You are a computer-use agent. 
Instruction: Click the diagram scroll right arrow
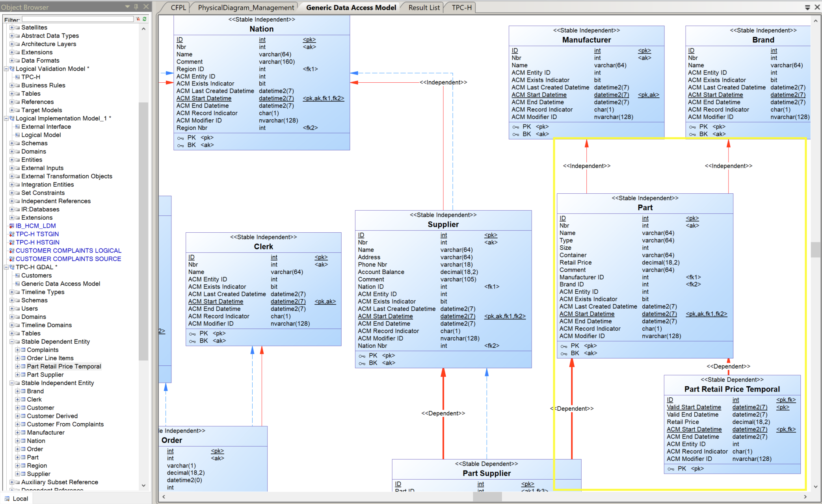point(805,497)
